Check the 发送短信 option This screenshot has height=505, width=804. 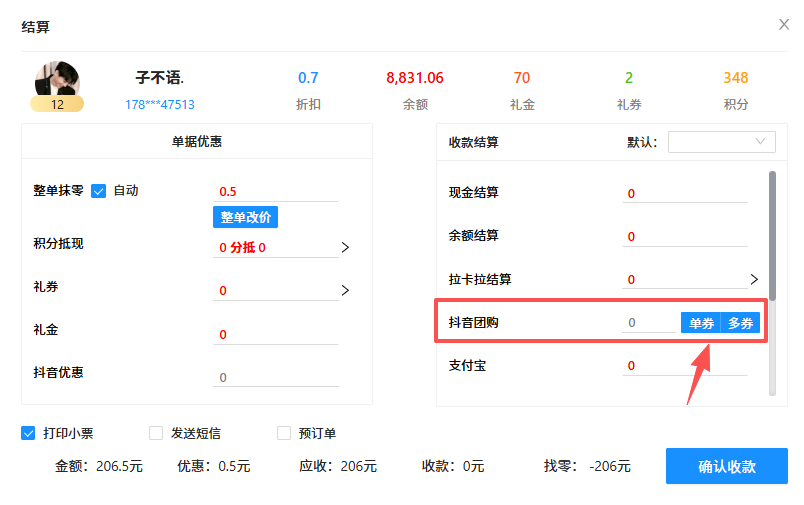coord(156,433)
